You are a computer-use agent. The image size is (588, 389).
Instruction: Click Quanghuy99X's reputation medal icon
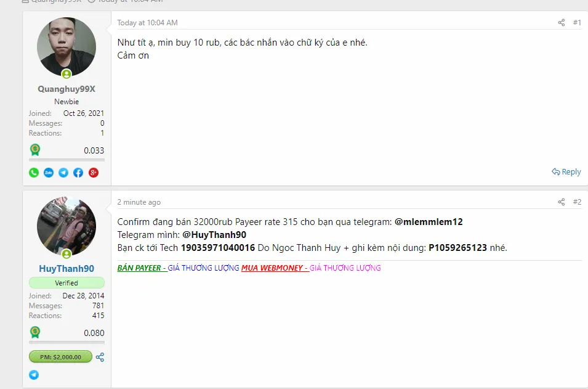(35, 150)
